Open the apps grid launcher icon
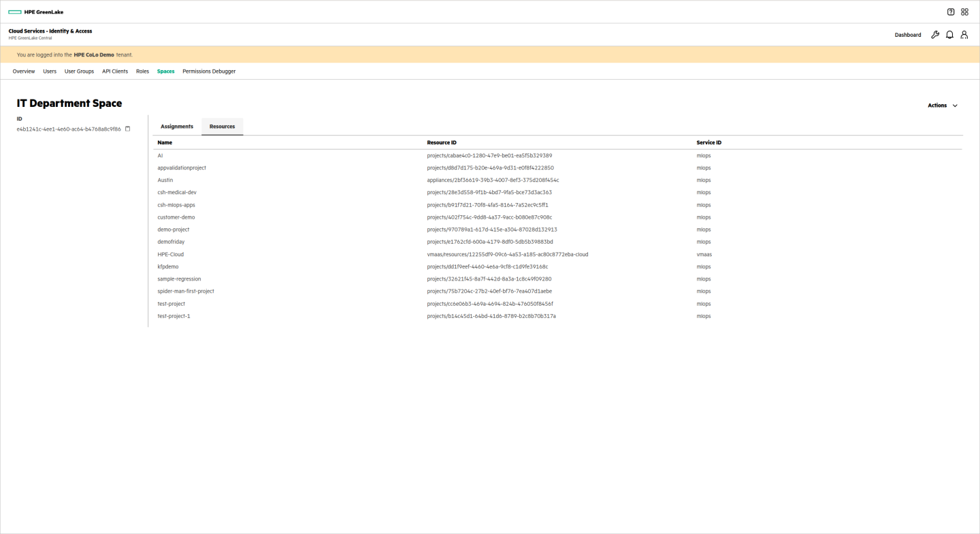The width and height of the screenshot is (980, 534). 964,12
